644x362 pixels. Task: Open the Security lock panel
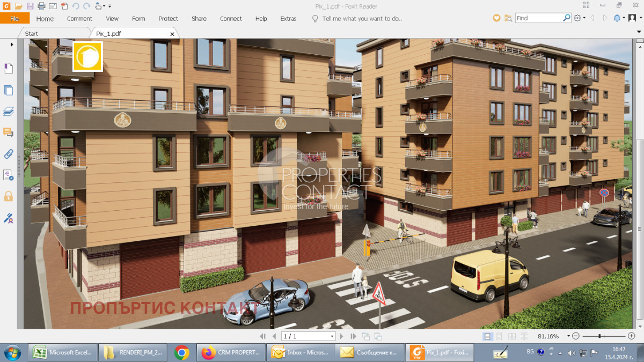[x=9, y=196]
